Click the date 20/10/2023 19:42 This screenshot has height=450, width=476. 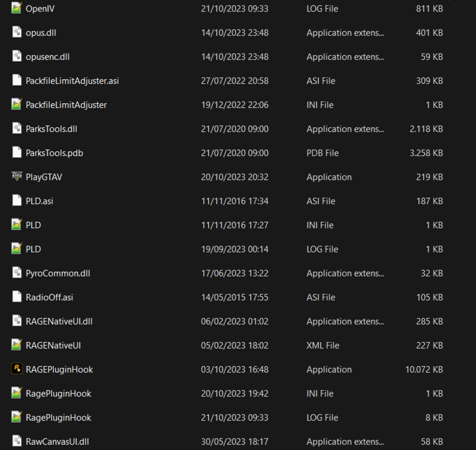pyautogui.click(x=234, y=394)
